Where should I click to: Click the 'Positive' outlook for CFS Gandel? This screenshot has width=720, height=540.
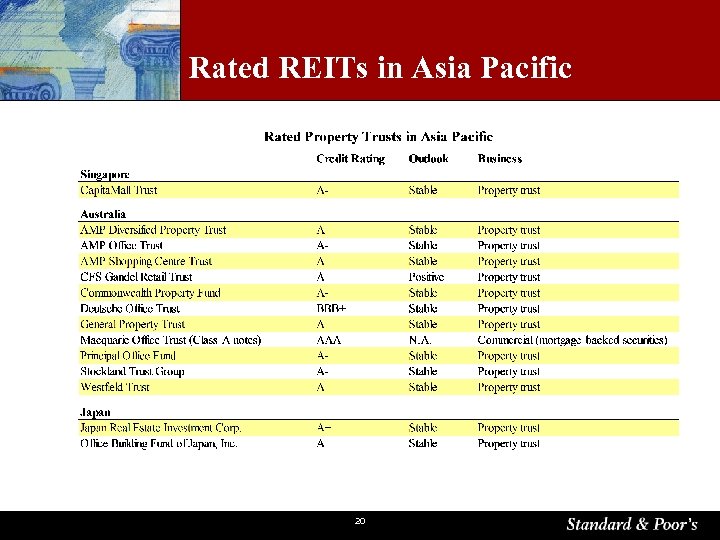tap(426, 277)
